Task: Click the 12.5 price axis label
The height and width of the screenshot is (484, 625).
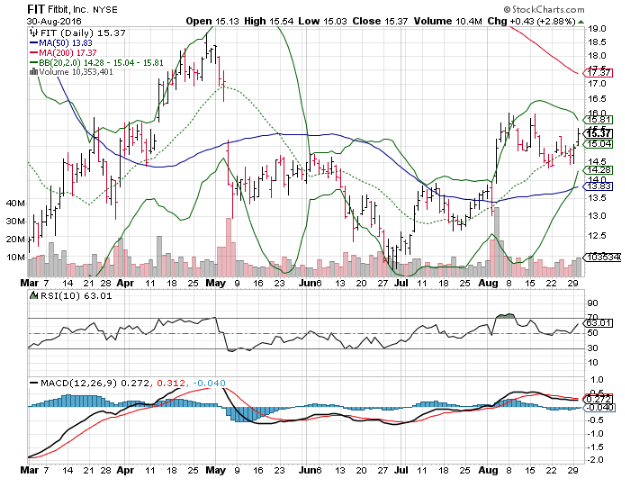Action: [597, 236]
